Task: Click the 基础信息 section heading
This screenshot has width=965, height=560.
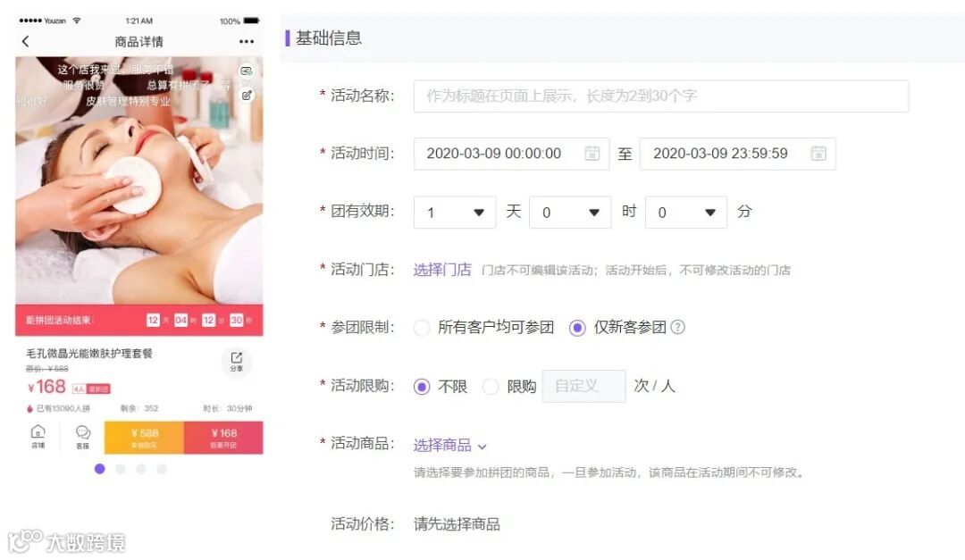Action: pyautogui.click(x=329, y=38)
